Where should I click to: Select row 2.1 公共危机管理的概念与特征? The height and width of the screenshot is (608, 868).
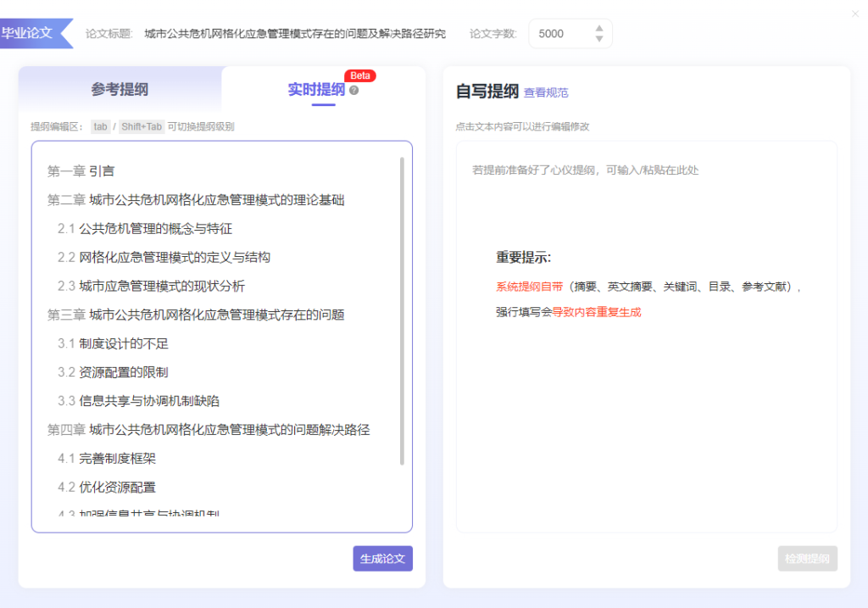[144, 229]
